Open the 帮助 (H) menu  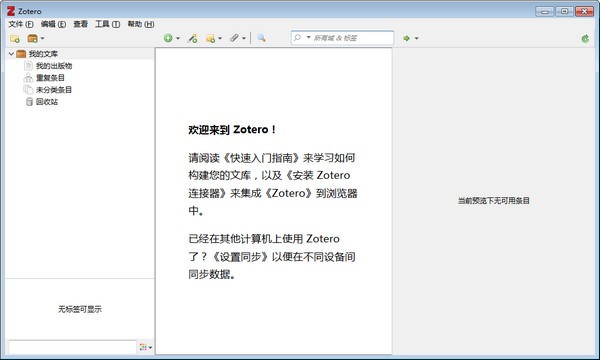141,24
